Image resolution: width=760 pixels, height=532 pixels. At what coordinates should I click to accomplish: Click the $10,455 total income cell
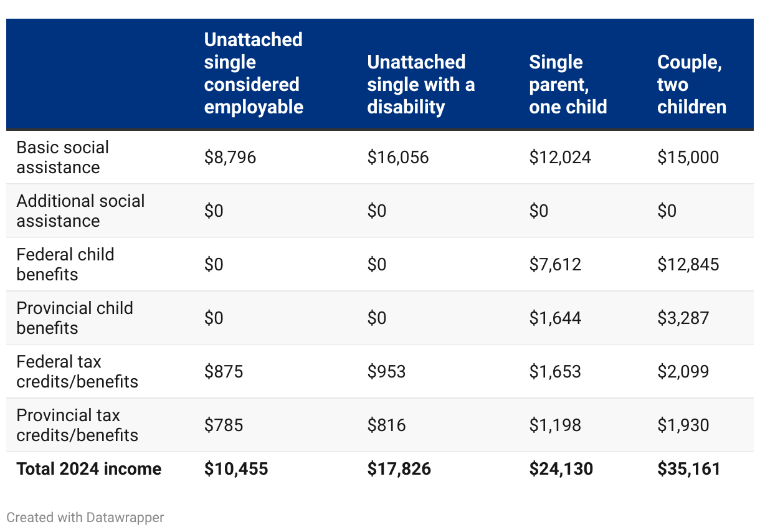click(236, 468)
